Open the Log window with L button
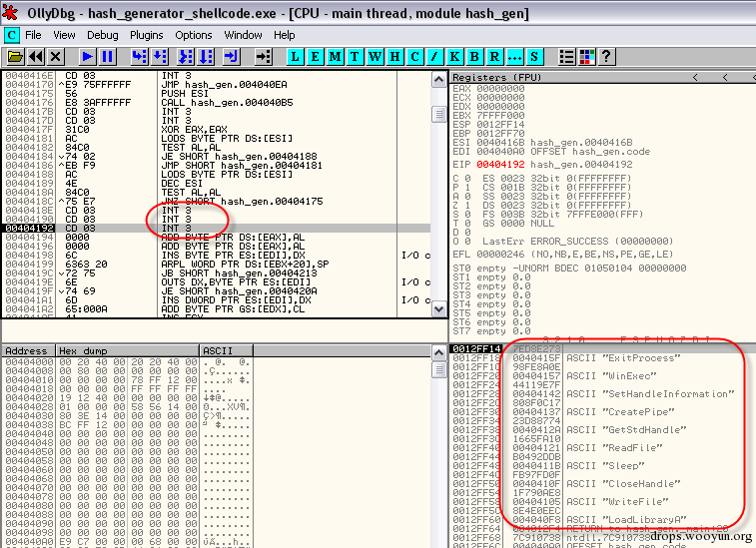This screenshot has width=756, height=548. point(296,57)
